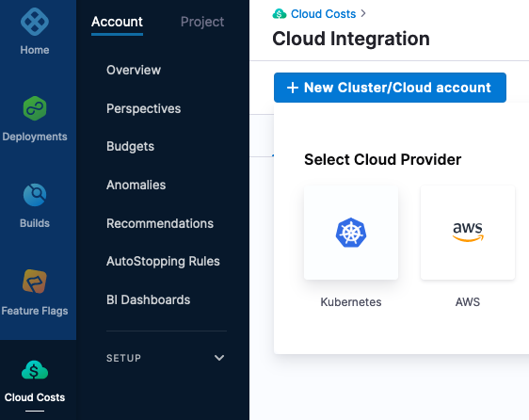Screen dimensions: 529x420
Task: Open the Cloud Costs module icon
Action: pyautogui.click(x=35, y=370)
